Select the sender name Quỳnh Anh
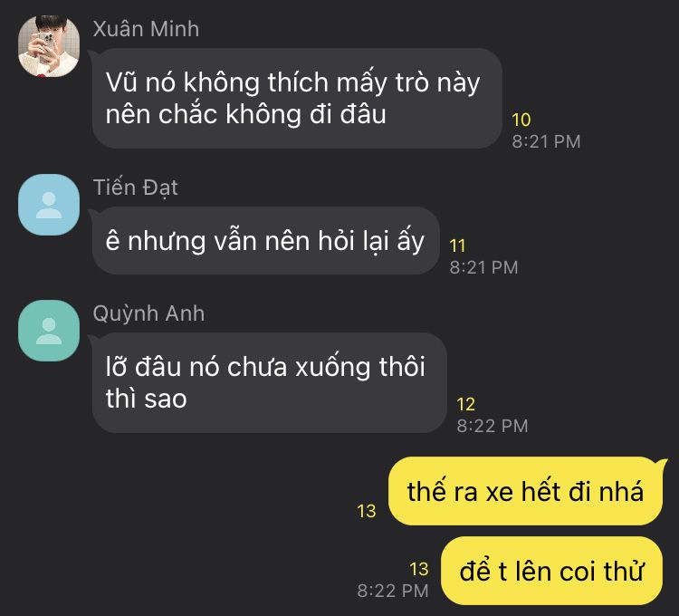679x616 pixels. coord(148,314)
